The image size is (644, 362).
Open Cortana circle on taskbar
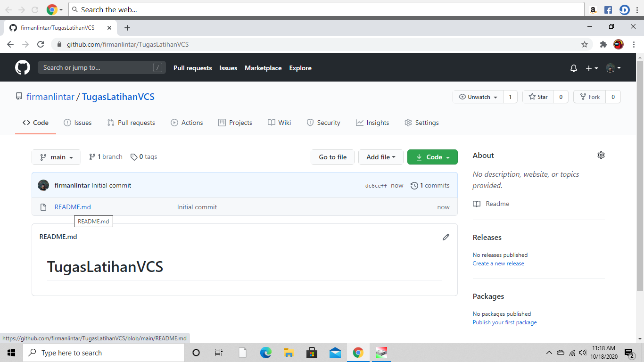pyautogui.click(x=197, y=353)
